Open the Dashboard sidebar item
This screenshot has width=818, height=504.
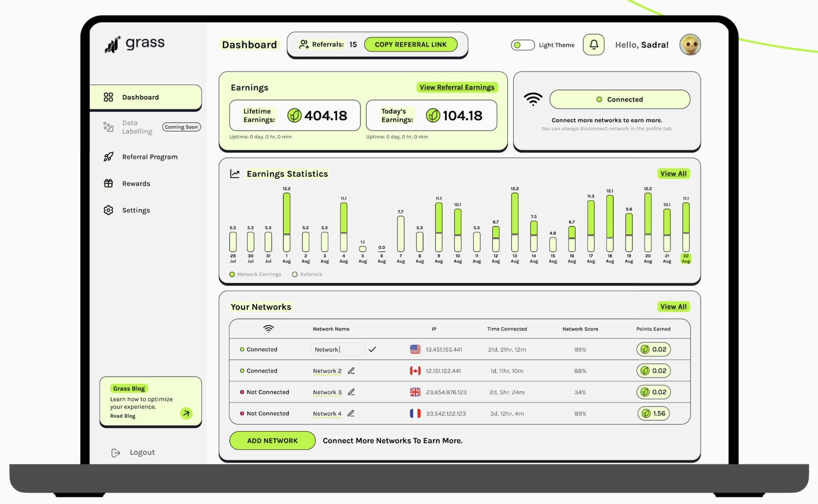pos(145,97)
